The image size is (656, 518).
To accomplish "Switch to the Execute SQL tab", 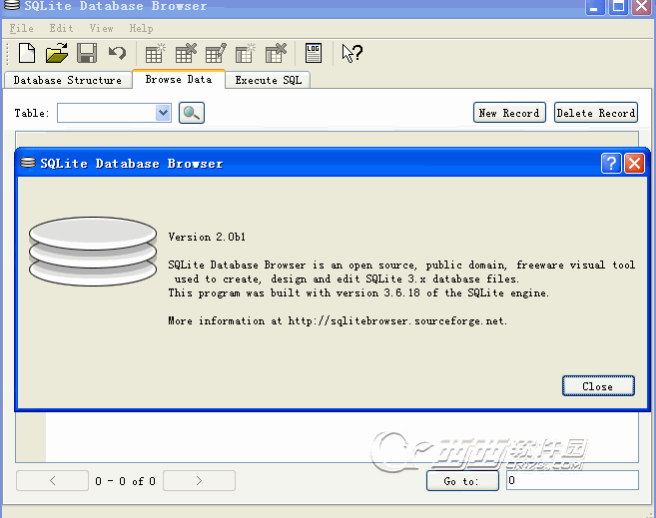I will 268,80.
